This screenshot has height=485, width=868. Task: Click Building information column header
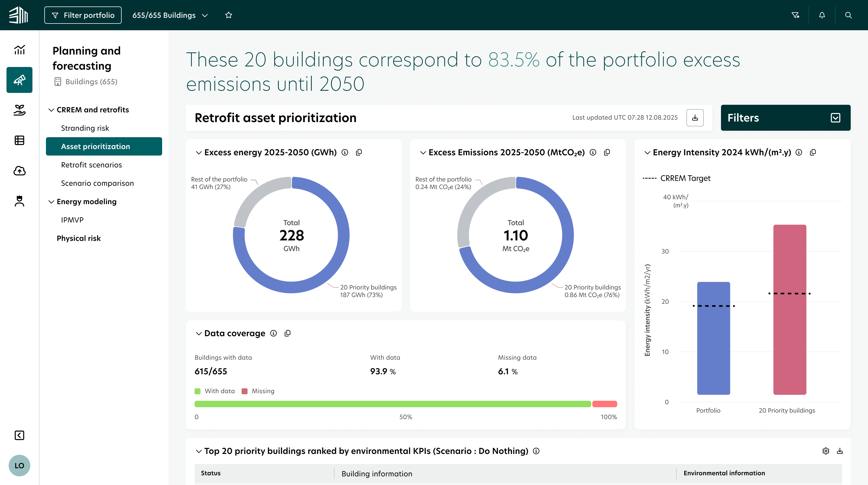pyautogui.click(x=377, y=474)
